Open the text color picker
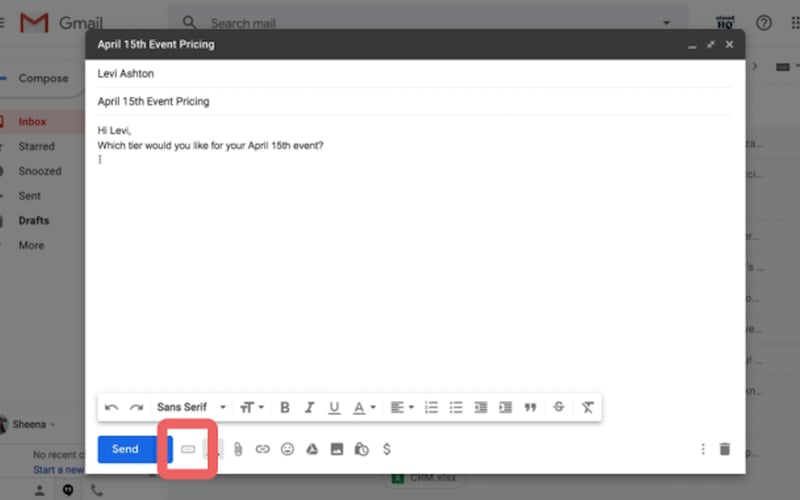Screen dimensions: 800x500 click(364, 408)
